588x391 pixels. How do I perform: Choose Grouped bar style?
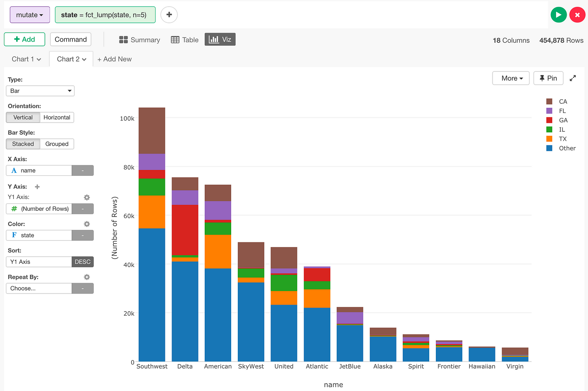[x=57, y=144]
